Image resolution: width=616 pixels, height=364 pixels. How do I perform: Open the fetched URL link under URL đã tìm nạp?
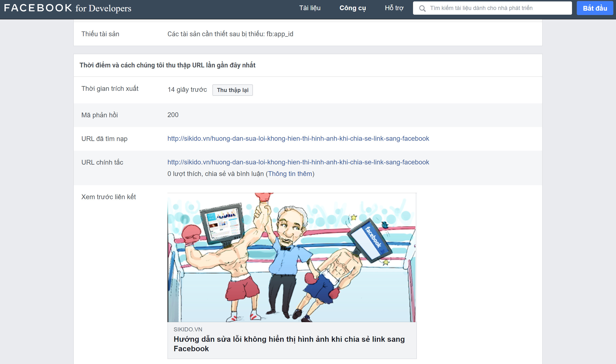pyautogui.click(x=298, y=139)
